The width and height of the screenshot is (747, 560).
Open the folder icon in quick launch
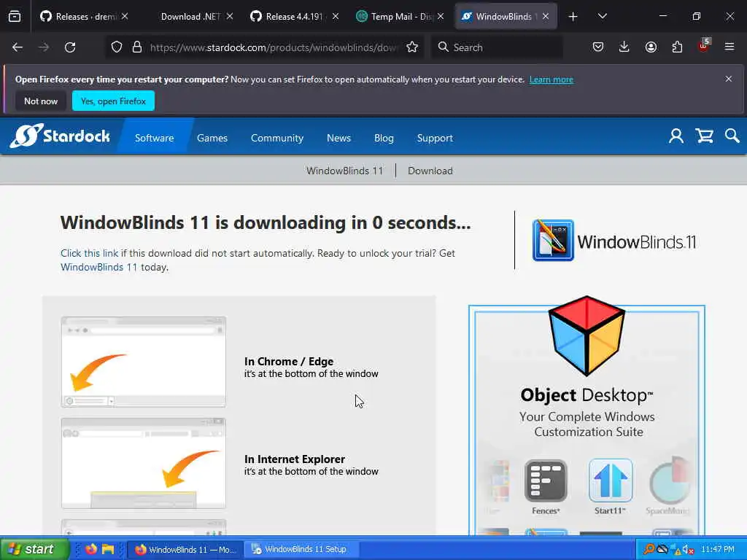[108, 549]
